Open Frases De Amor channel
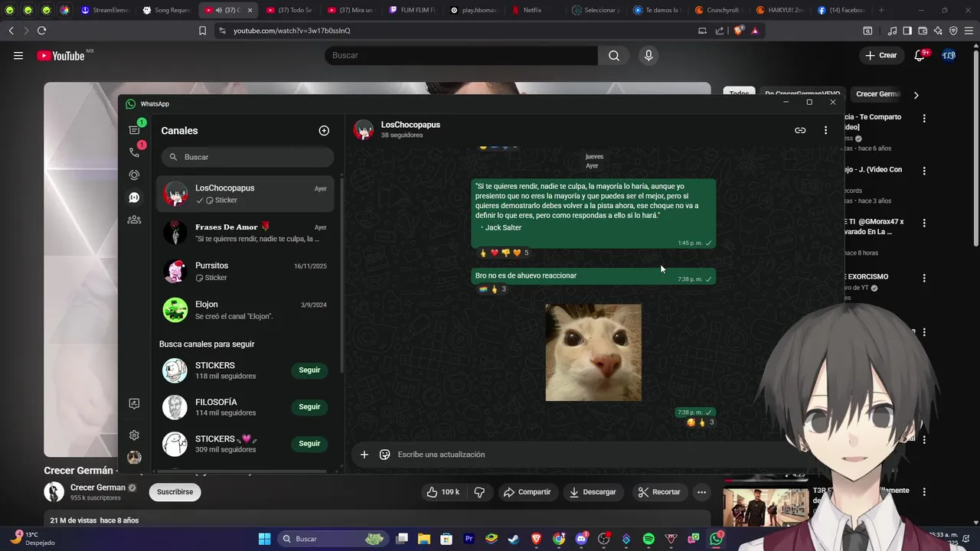Image resolution: width=980 pixels, height=551 pixels. pyautogui.click(x=246, y=233)
